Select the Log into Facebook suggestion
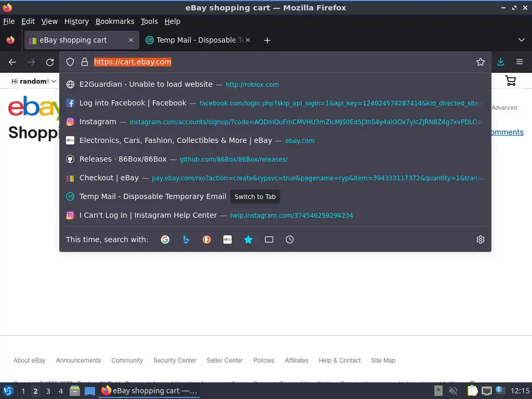The width and height of the screenshot is (532, 399). [x=275, y=103]
